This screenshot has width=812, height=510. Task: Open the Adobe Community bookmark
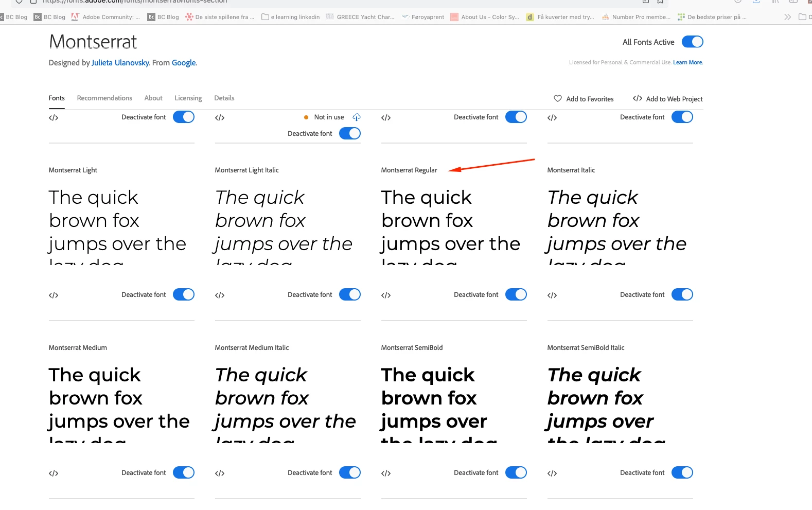(x=105, y=17)
